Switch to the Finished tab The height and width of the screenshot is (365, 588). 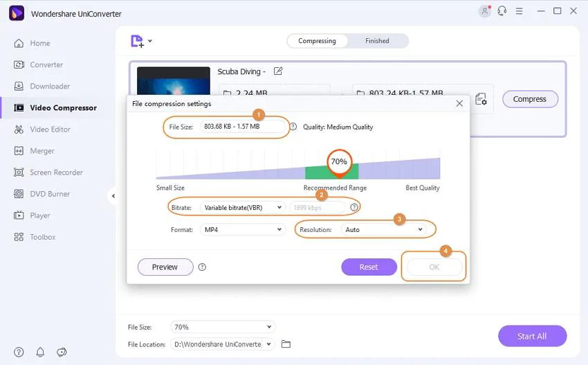[x=377, y=41]
